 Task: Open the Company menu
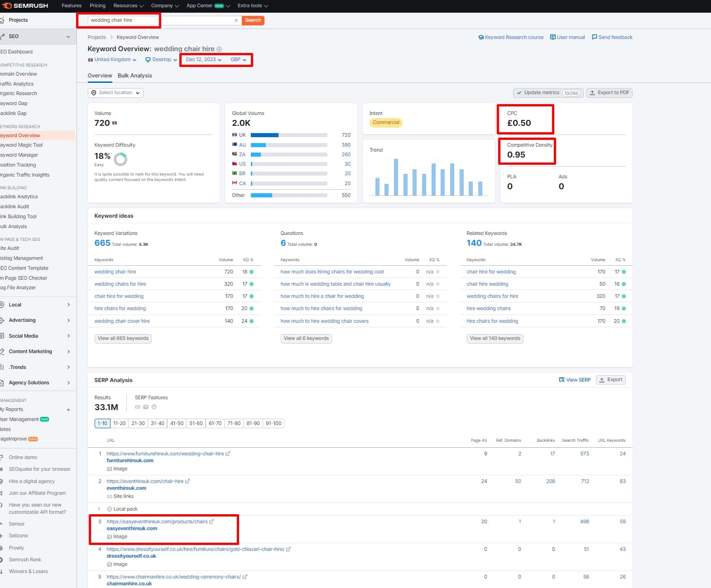(165, 6)
